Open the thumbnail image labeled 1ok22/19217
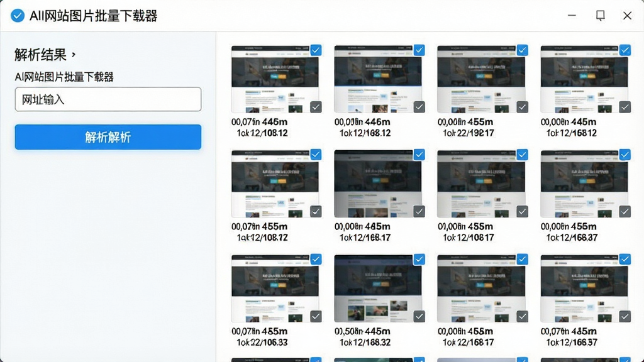 (x=481, y=79)
